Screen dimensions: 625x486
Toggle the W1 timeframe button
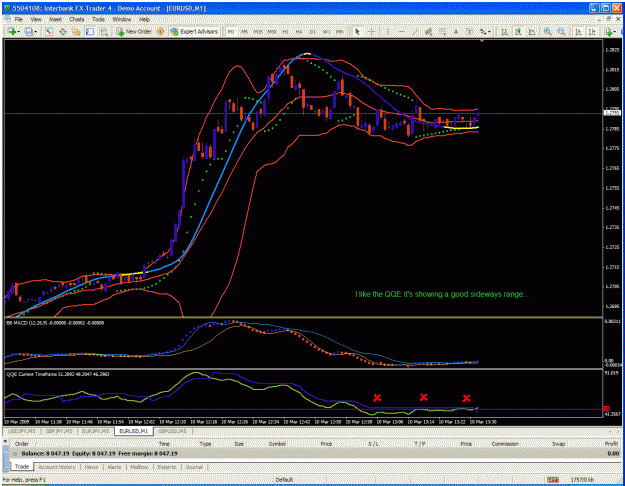coord(326,31)
